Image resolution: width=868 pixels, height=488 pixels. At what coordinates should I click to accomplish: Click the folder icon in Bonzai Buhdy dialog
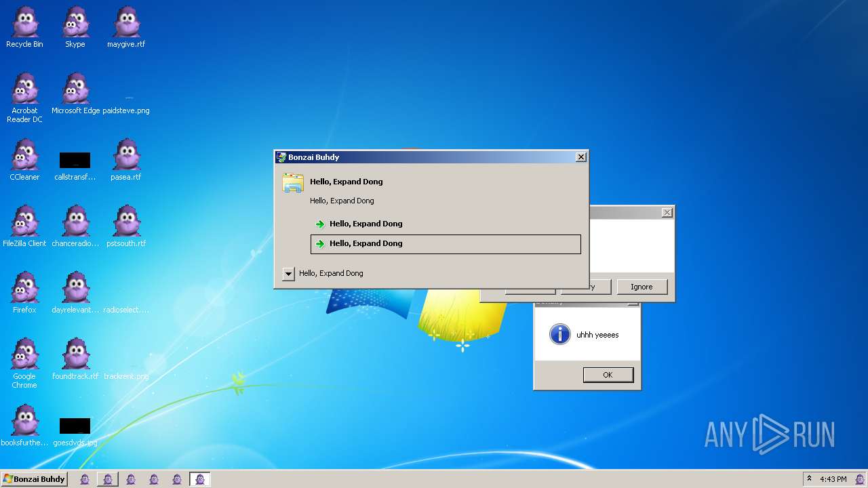(293, 183)
